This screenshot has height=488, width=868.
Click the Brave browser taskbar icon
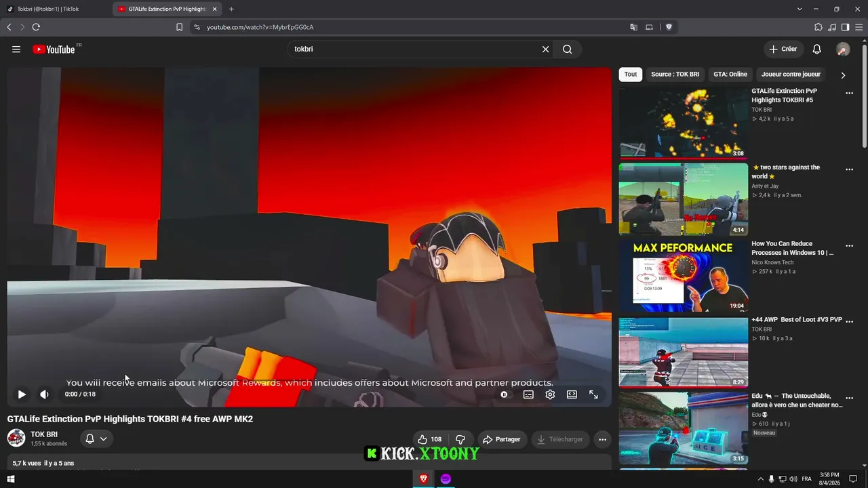click(x=424, y=479)
